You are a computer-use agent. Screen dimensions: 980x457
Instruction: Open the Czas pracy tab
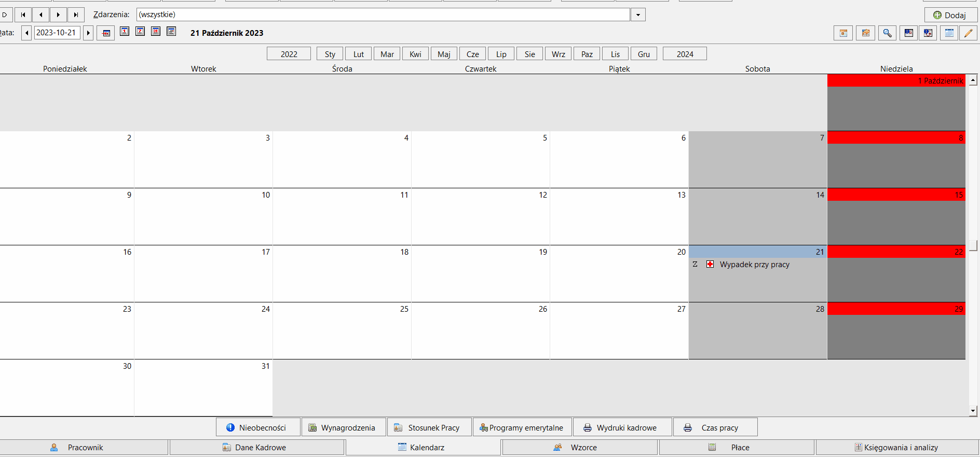pyautogui.click(x=715, y=427)
